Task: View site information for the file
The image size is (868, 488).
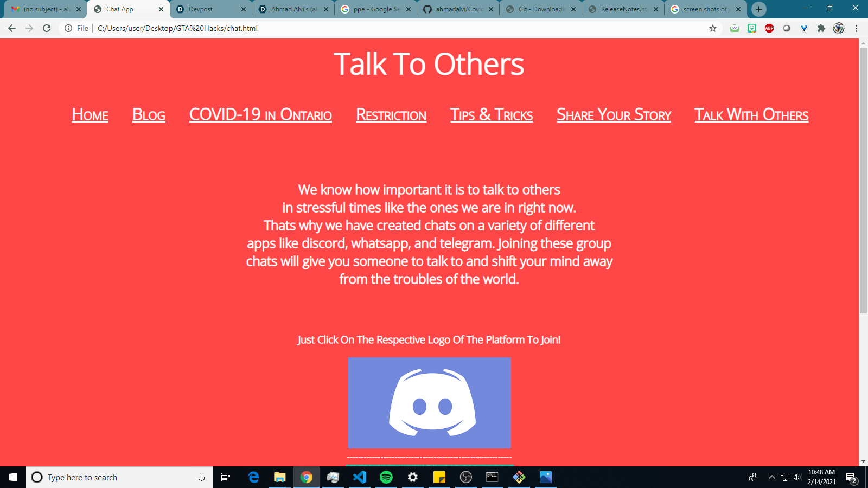Action: click(x=68, y=28)
